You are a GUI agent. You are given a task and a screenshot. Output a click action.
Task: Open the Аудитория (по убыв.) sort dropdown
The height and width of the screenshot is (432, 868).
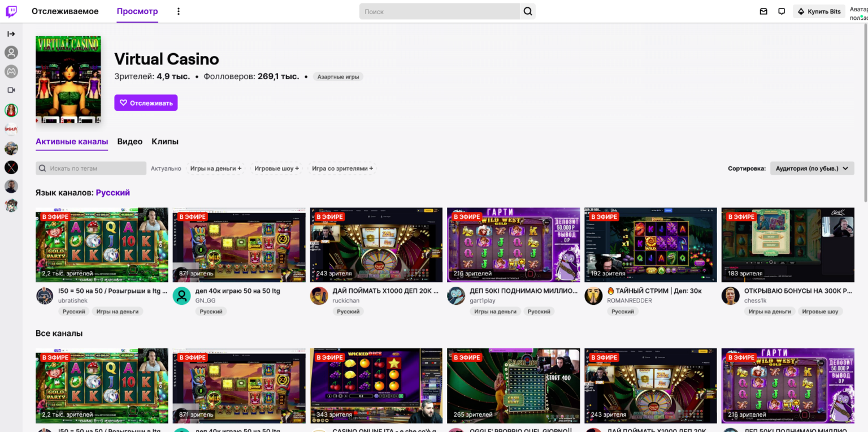pos(812,169)
